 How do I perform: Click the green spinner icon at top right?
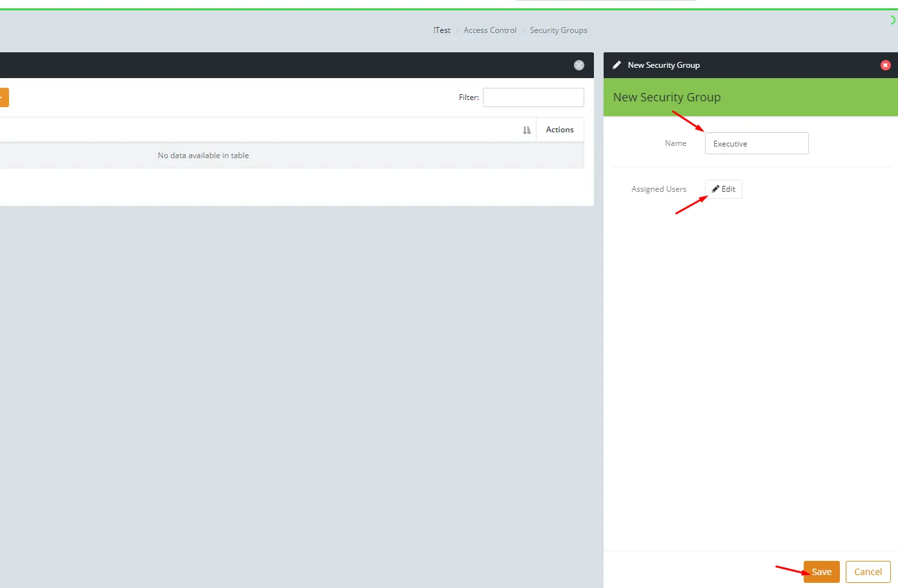tap(892, 19)
